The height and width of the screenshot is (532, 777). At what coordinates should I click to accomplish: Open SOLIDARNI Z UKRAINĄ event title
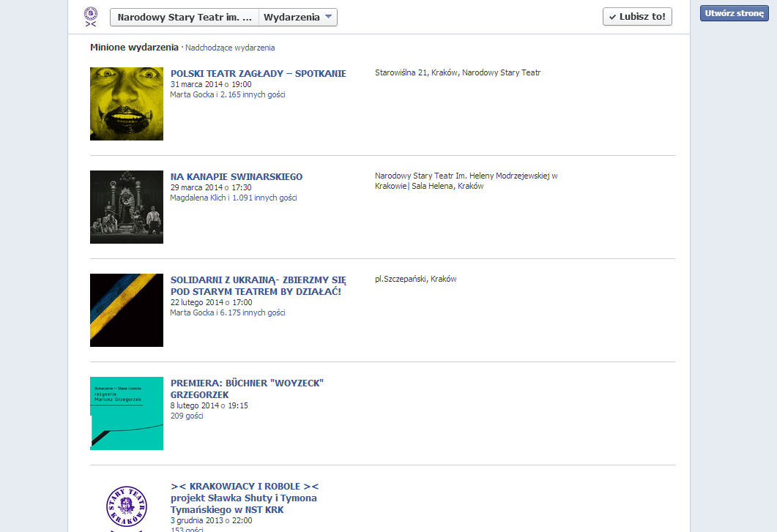259,286
